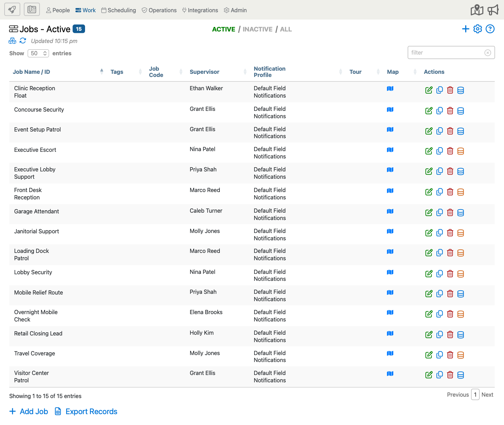
Task: Click the Travel Coverage job name
Action: pyautogui.click(x=35, y=353)
